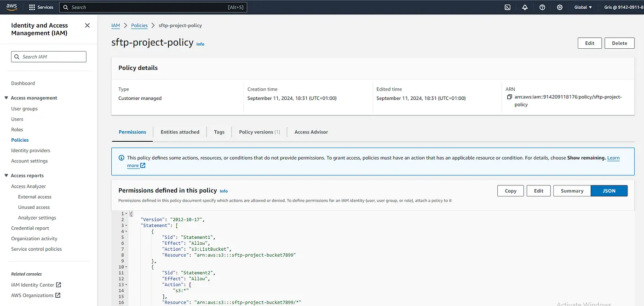Launch CloudShell from the top bar

click(507, 7)
